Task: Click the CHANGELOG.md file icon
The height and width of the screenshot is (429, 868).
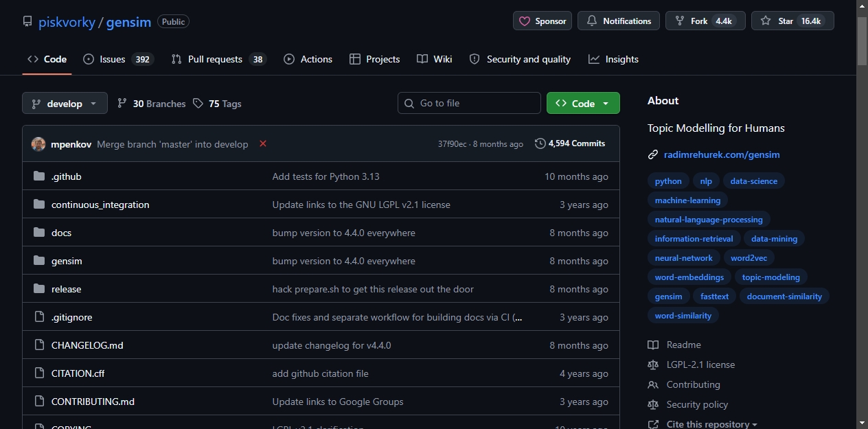Action: pyautogui.click(x=39, y=345)
